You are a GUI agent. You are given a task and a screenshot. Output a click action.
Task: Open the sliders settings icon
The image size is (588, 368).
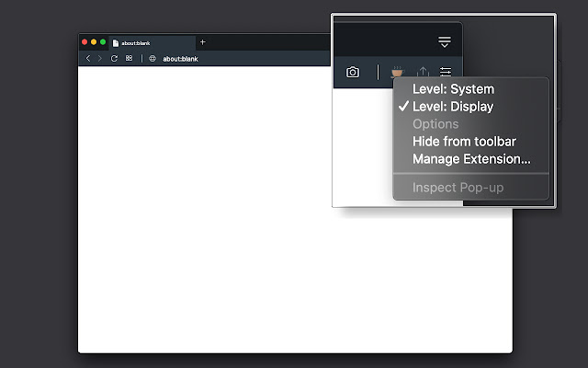(x=446, y=72)
